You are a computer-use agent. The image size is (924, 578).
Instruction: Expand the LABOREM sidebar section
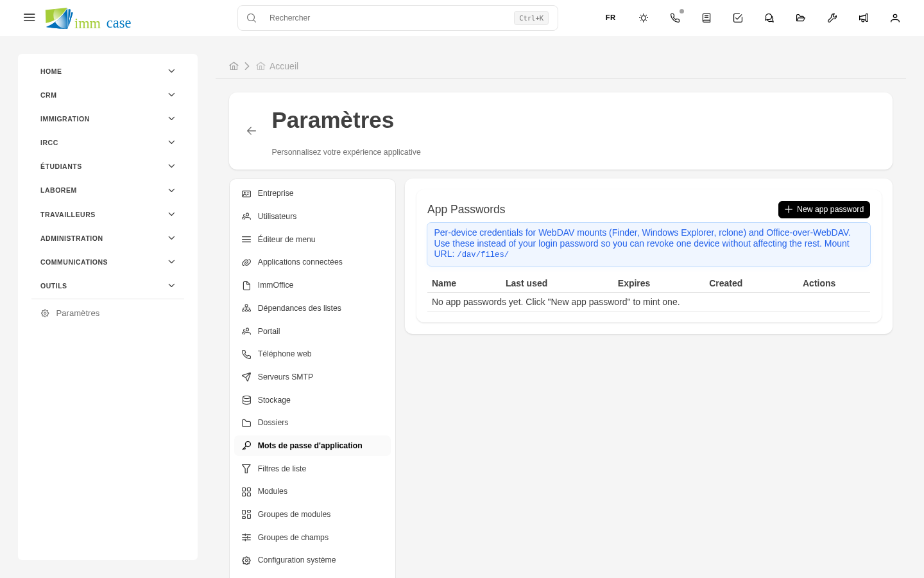click(x=108, y=190)
